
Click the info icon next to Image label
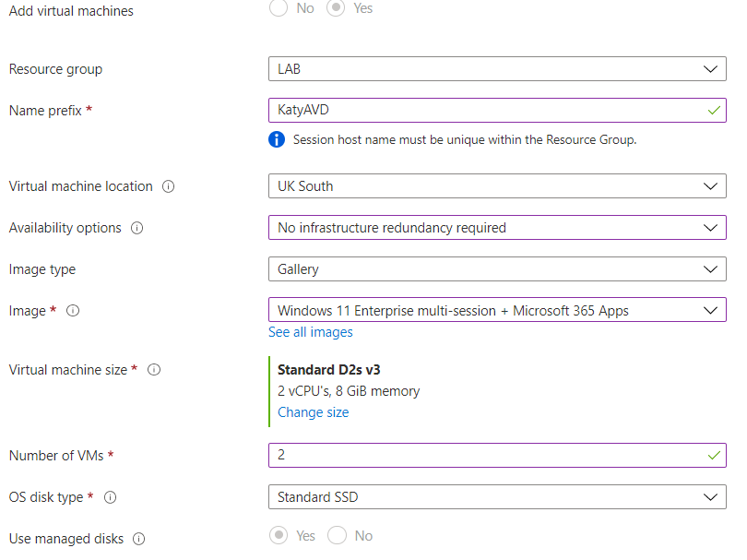point(73,311)
